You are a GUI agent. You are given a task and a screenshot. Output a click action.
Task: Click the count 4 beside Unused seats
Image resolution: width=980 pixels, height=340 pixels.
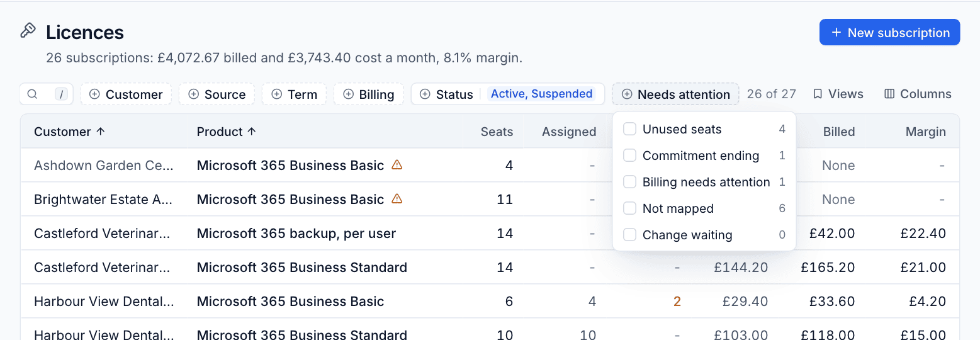point(782,129)
